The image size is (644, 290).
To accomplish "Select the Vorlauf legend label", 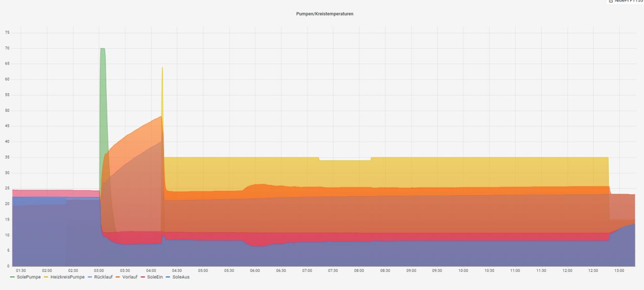I will click(x=130, y=277).
